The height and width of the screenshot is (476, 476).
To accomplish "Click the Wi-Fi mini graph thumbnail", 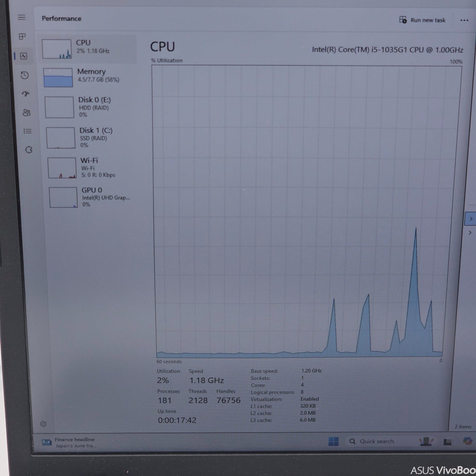I will pyautogui.click(x=62, y=168).
